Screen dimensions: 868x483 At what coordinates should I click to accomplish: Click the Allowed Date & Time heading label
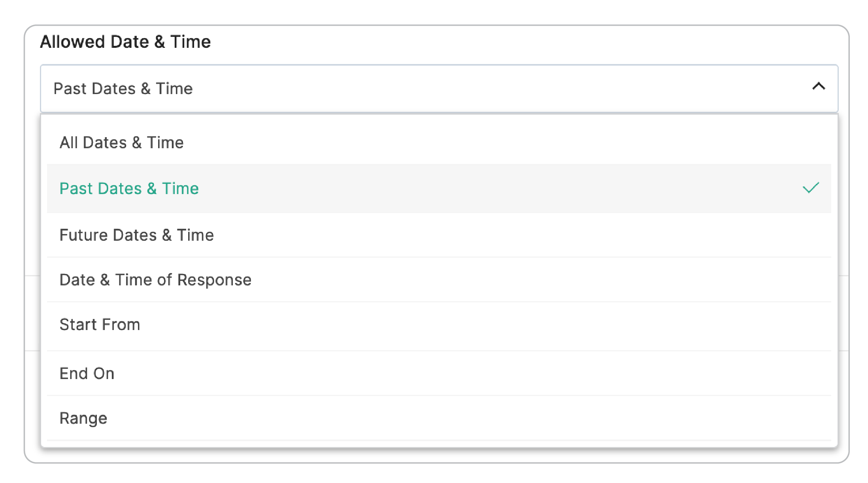click(x=125, y=42)
